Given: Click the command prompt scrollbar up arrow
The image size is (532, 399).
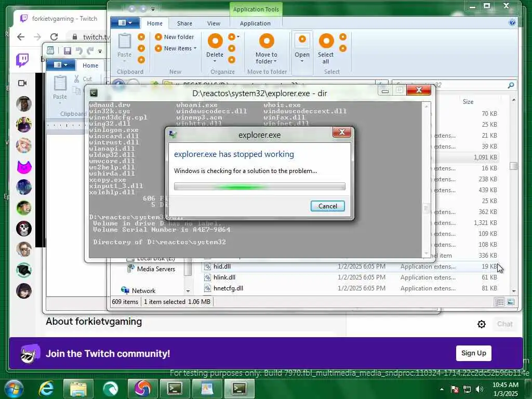Looking at the screenshot, I should (426, 107).
